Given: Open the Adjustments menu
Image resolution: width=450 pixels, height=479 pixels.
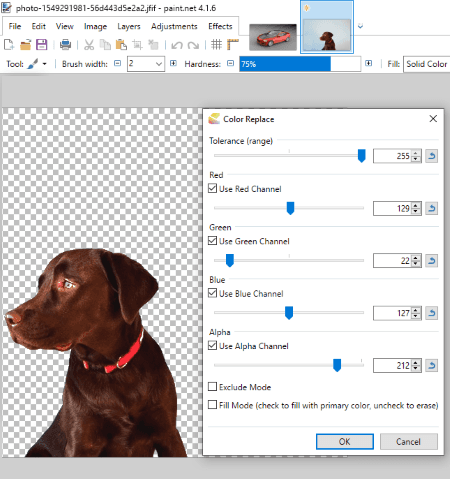Looking at the screenshot, I should click(x=174, y=26).
